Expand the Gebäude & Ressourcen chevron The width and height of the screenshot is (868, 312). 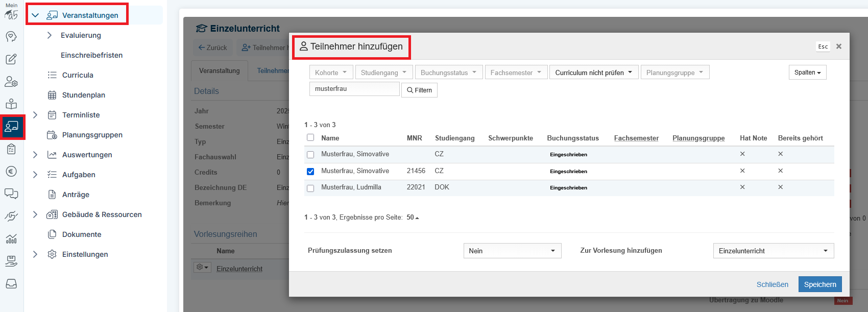tap(35, 214)
